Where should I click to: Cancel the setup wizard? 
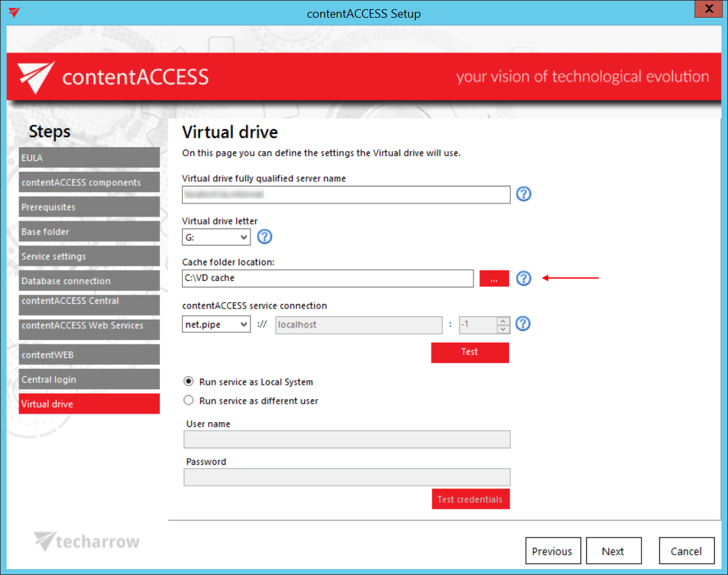click(x=686, y=551)
